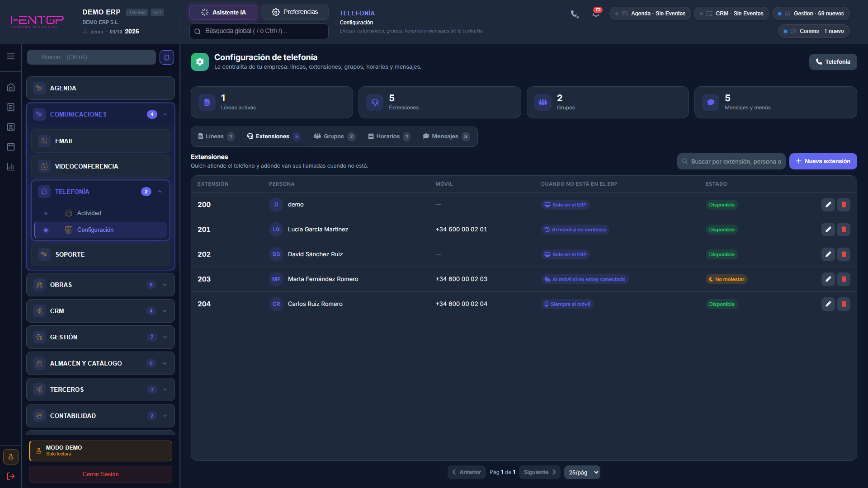Switch to the Mensajes tab
The image size is (868, 488).
446,136
